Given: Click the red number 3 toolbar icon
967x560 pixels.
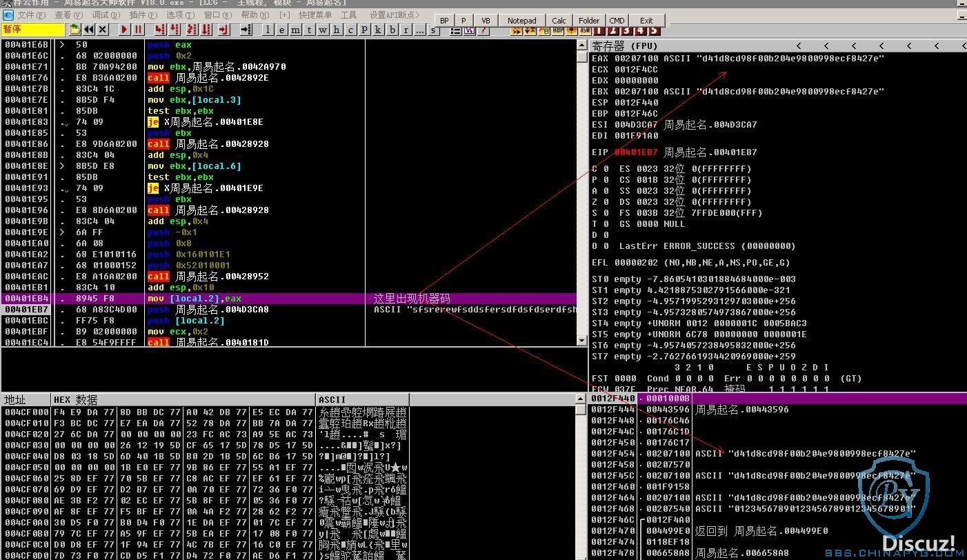Looking at the screenshot, I should point(627,30).
